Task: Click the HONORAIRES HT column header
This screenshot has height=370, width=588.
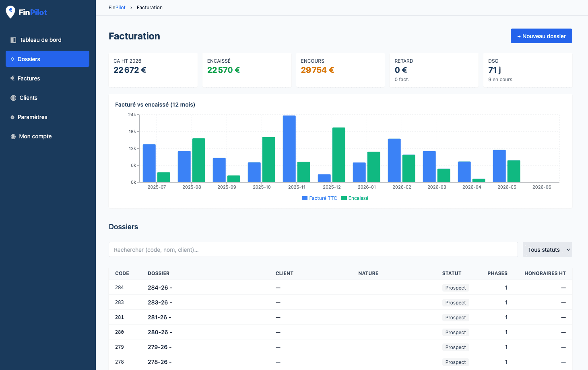Action: pos(545,273)
